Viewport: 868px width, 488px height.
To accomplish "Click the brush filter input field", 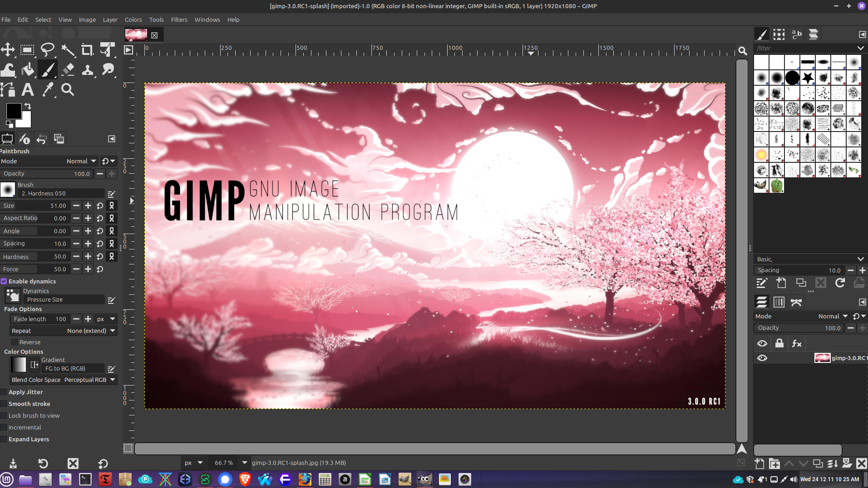I will click(804, 48).
